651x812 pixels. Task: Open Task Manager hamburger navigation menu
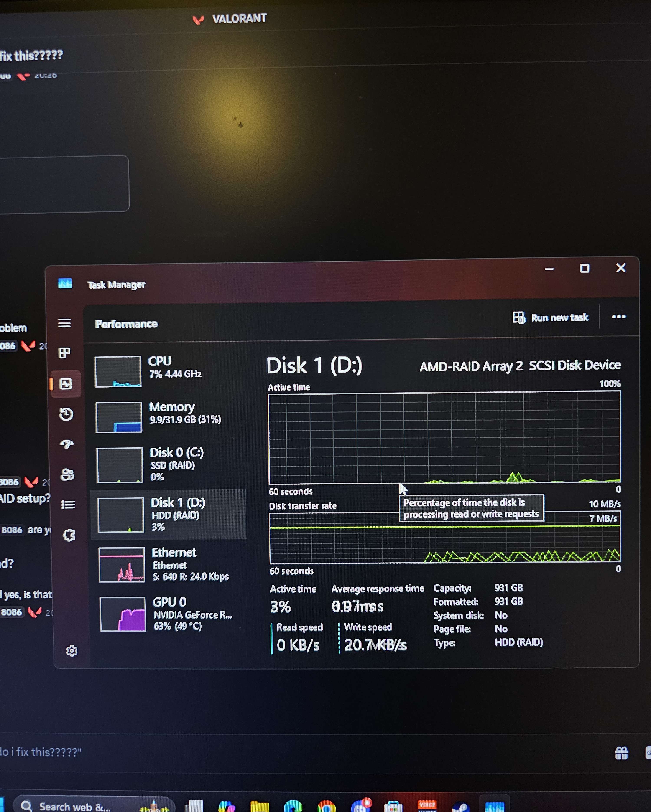(64, 323)
